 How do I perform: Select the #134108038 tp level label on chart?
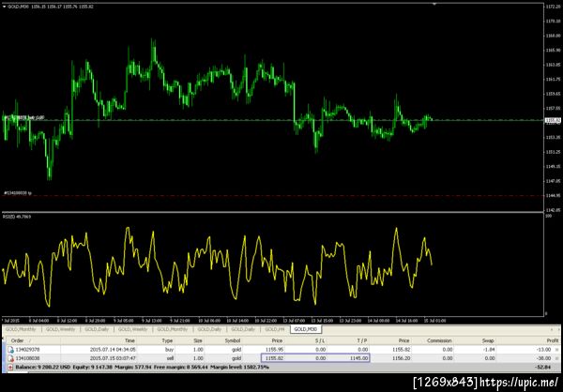[18, 193]
